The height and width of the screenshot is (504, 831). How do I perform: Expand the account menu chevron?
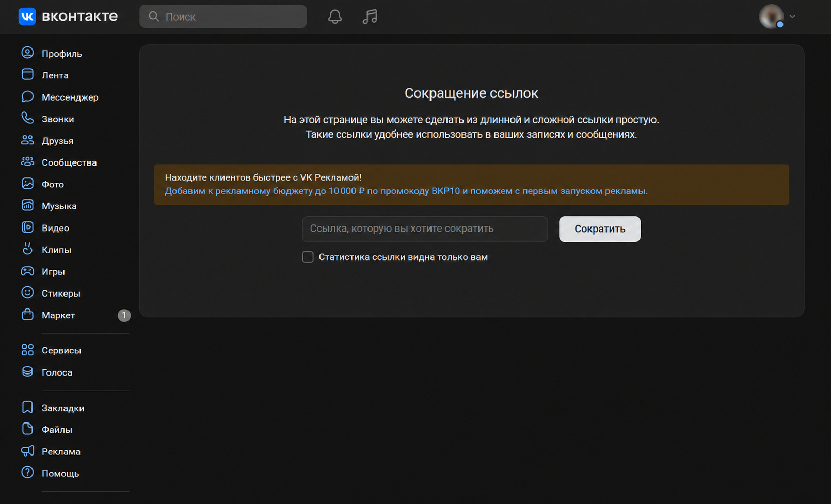(x=792, y=17)
